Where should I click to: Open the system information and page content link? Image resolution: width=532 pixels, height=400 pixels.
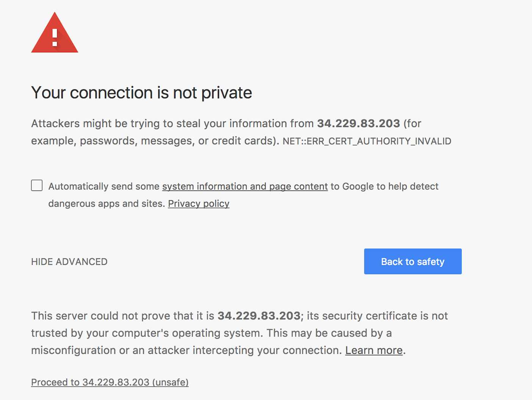(245, 186)
